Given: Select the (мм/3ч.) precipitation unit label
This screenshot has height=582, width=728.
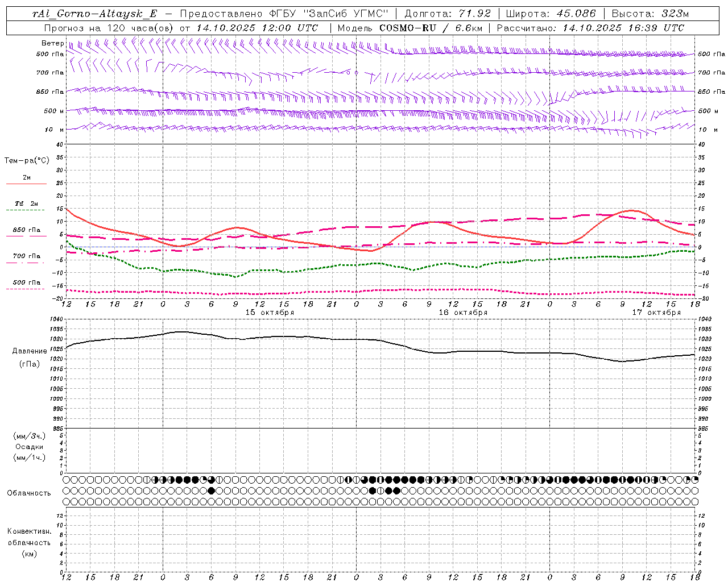Looking at the screenshot, I should (x=30, y=436).
